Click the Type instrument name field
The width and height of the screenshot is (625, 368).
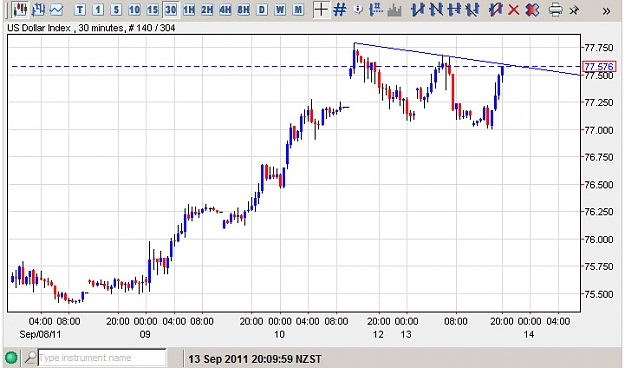[x=102, y=358]
